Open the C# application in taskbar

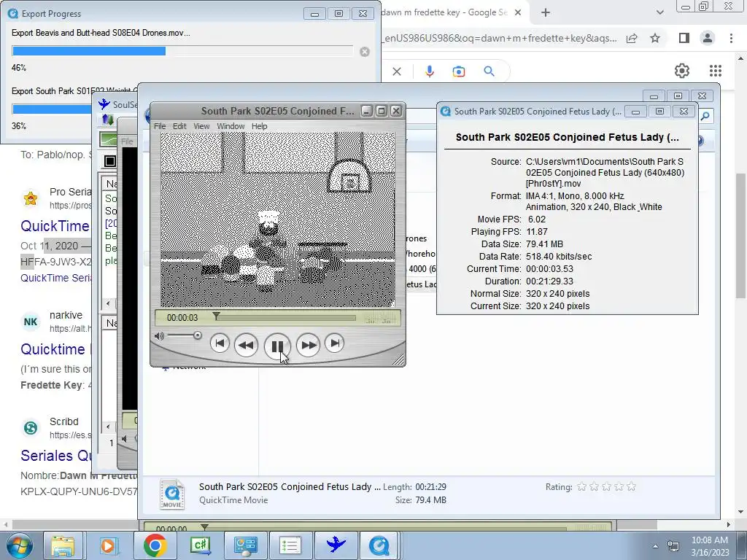(200, 545)
